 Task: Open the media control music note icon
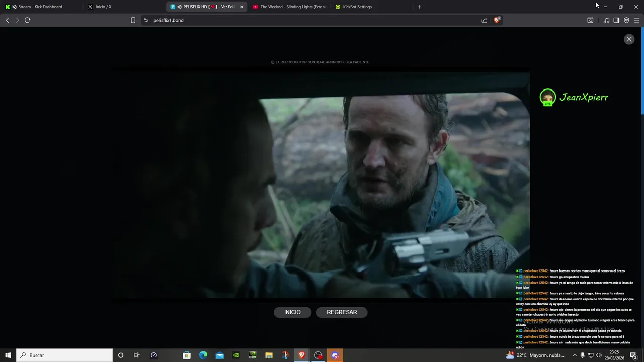point(606,20)
